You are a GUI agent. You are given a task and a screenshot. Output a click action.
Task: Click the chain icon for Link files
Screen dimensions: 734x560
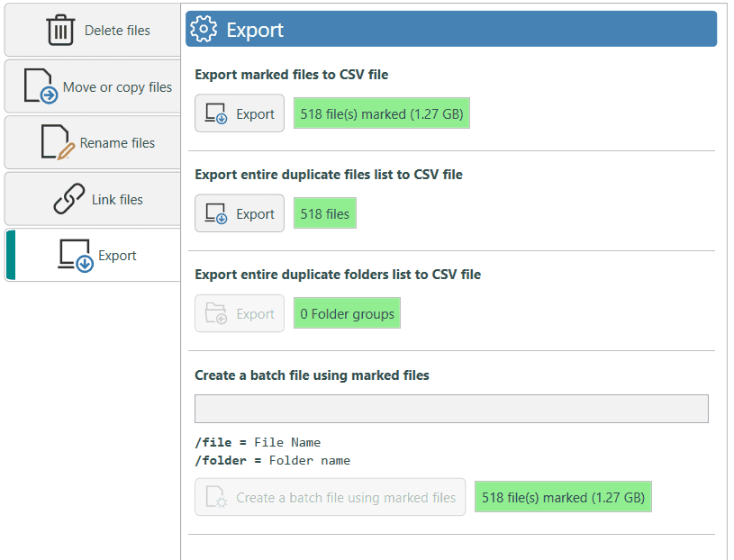pyautogui.click(x=69, y=200)
